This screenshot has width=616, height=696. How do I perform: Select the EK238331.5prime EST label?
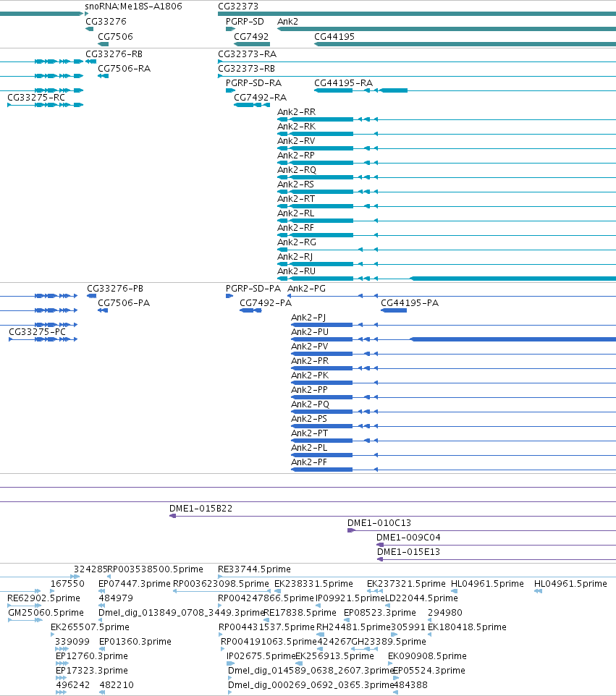pos(313,584)
